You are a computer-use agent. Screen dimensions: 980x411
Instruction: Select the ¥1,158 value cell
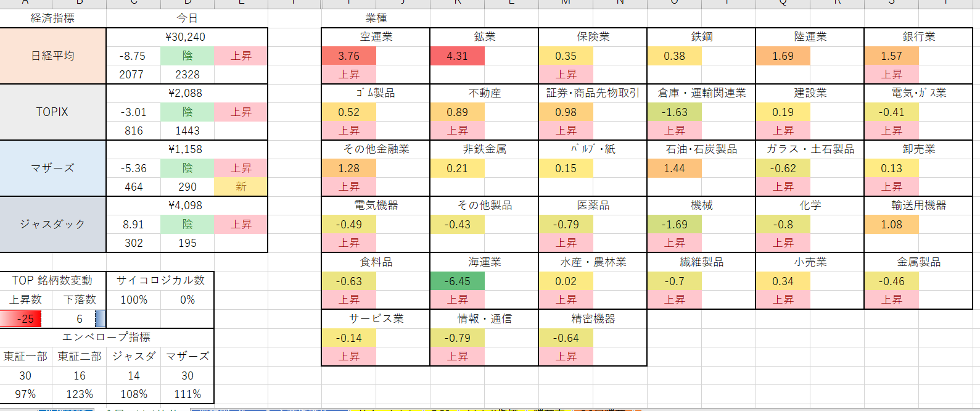tap(187, 150)
